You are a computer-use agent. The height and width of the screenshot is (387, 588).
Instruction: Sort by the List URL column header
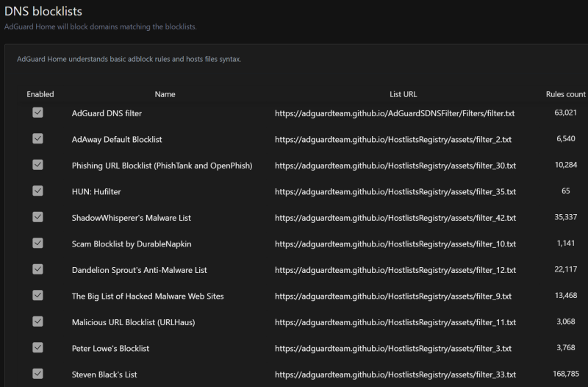pyautogui.click(x=403, y=94)
